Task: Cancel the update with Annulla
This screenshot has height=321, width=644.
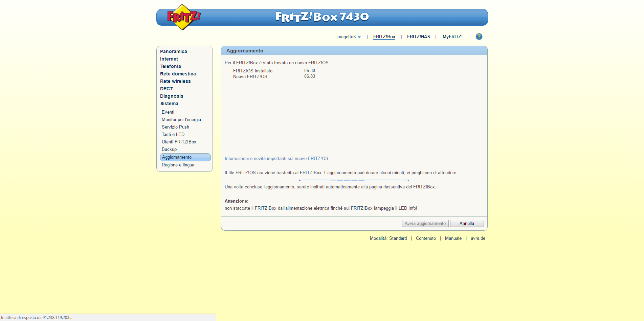Action: [467, 224]
